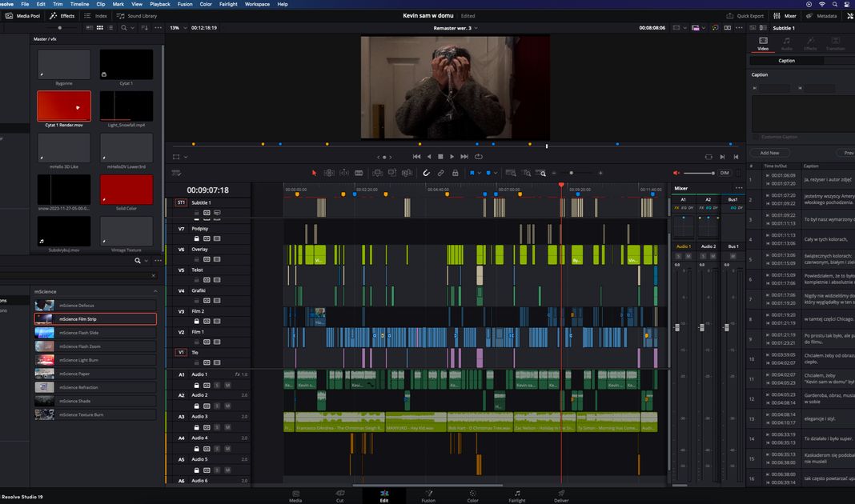This screenshot has height=504, width=855.
Task: Toggle Loop playback icon
Action: click(479, 157)
